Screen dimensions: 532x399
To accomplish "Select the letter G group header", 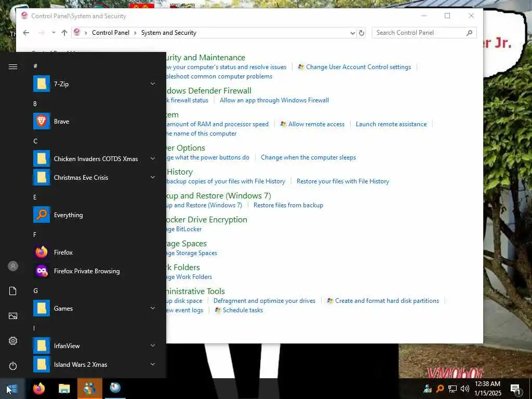I will 35,291.
